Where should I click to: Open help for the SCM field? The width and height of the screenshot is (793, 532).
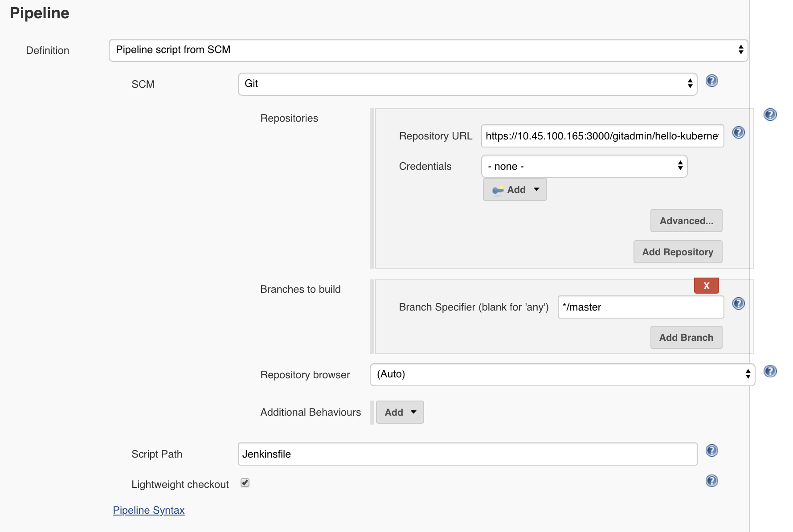pos(712,81)
